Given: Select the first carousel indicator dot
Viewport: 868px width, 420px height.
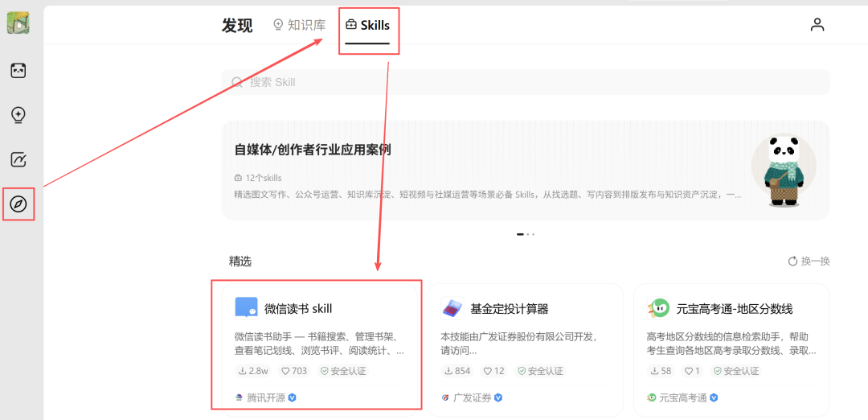Looking at the screenshot, I should (x=520, y=234).
